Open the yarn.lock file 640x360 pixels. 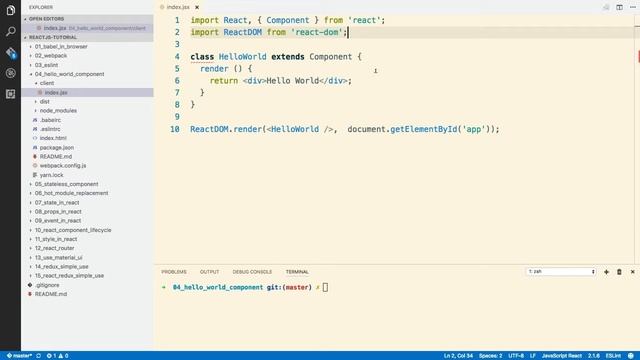click(x=51, y=175)
